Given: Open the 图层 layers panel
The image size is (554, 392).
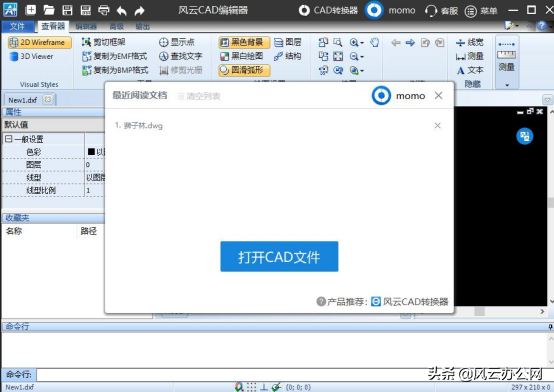Looking at the screenshot, I should [288, 42].
